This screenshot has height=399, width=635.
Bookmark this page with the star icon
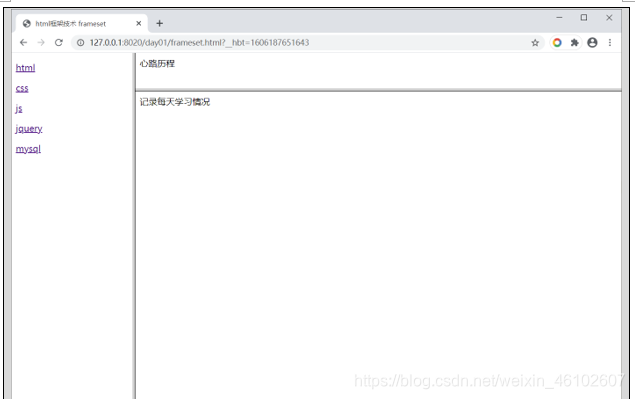[x=535, y=43]
